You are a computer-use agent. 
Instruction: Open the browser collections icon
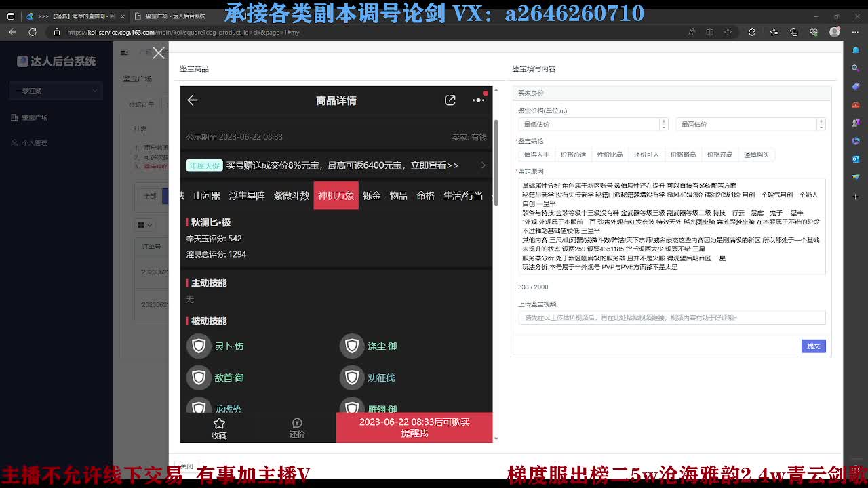pyautogui.click(x=794, y=32)
